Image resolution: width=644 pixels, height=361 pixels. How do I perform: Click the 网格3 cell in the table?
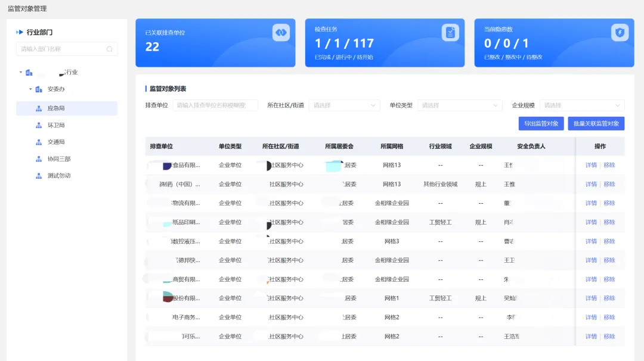(x=392, y=241)
